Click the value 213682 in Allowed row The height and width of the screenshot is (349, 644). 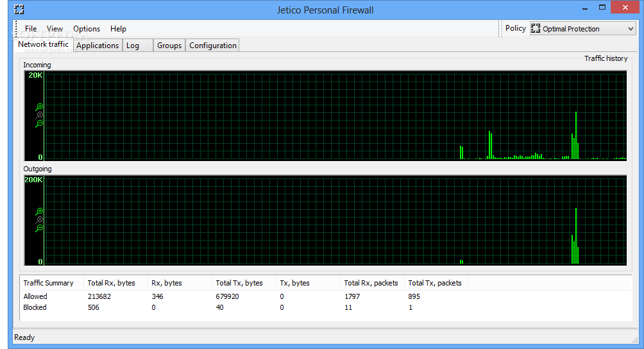[x=99, y=296]
